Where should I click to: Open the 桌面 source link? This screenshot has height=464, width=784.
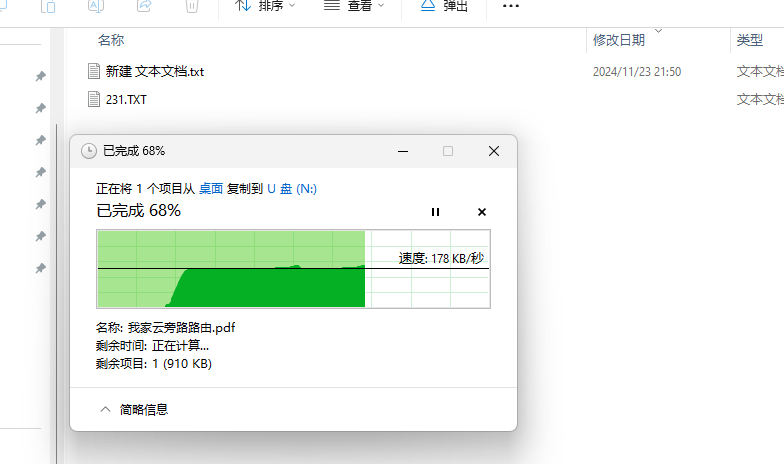211,188
